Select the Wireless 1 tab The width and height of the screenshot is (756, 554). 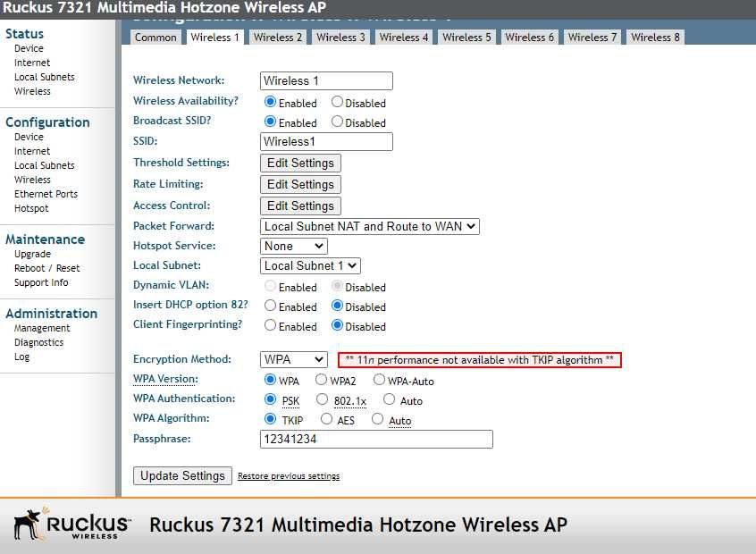214,38
